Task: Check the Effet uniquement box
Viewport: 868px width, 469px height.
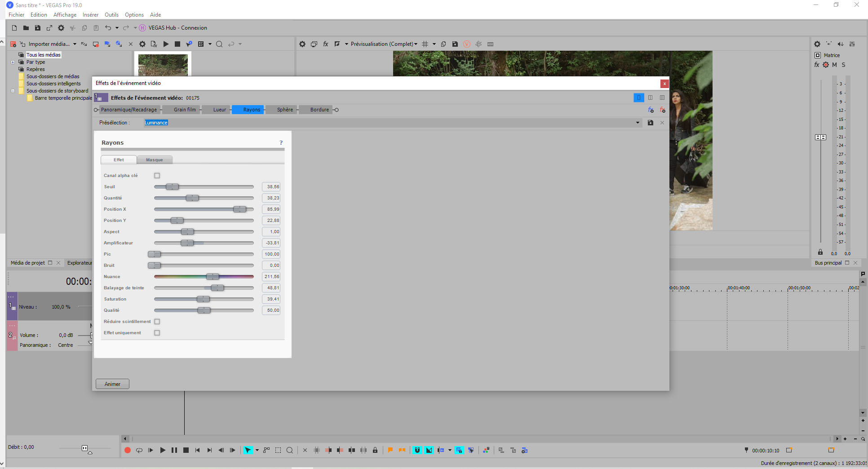Action: click(x=157, y=333)
